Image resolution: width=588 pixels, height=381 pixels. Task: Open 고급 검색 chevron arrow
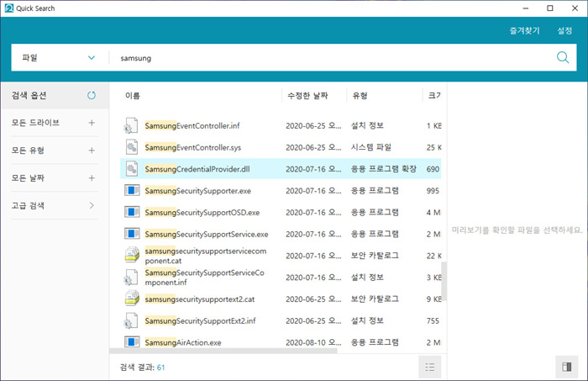[x=92, y=205]
